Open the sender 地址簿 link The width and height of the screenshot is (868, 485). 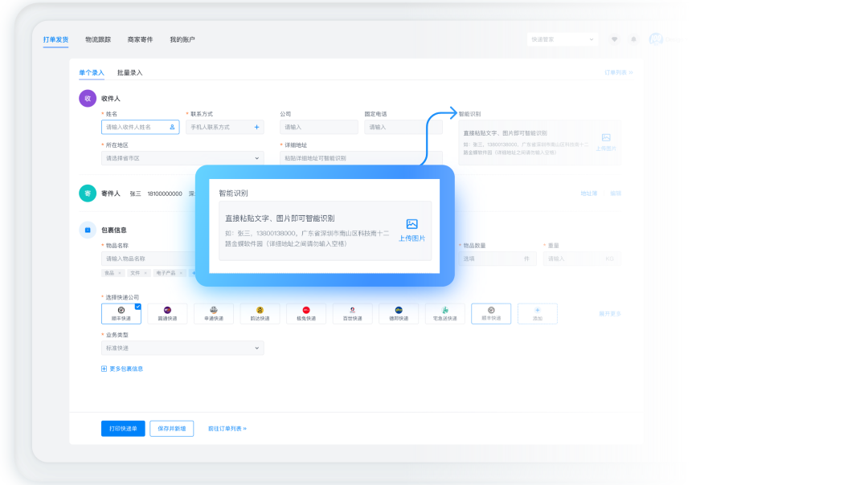589,194
